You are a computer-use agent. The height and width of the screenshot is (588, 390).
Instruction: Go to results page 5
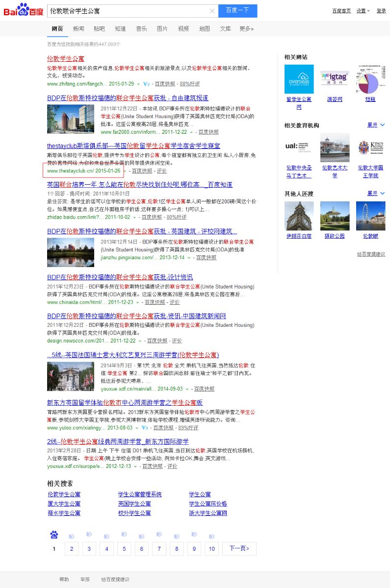tap(124, 549)
